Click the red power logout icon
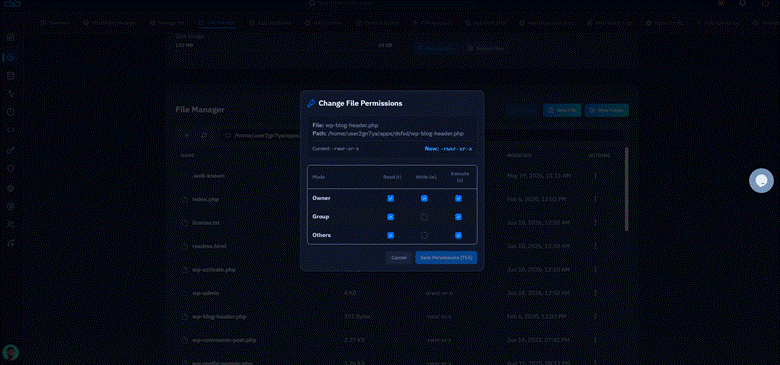Viewport: 780px width, 365px height. (x=766, y=3)
